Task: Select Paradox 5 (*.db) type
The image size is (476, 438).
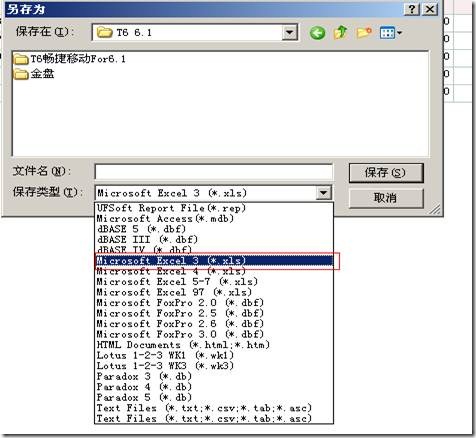Action: (214, 397)
